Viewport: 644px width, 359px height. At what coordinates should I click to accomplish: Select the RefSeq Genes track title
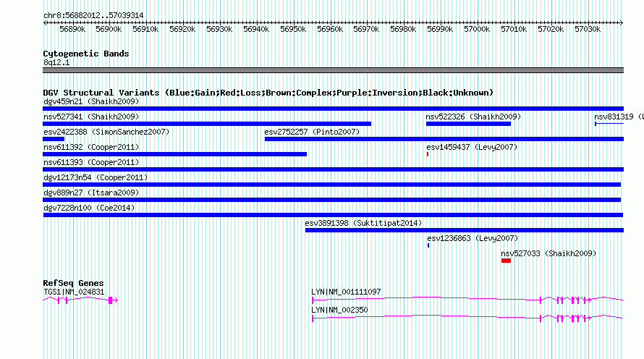[x=73, y=283]
